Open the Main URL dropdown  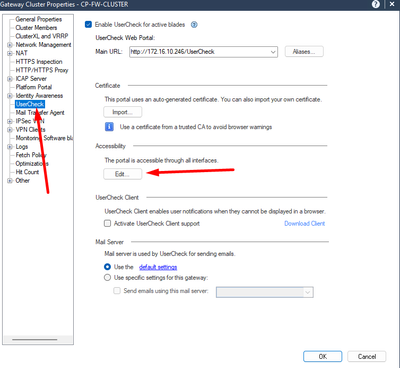[273, 52]
